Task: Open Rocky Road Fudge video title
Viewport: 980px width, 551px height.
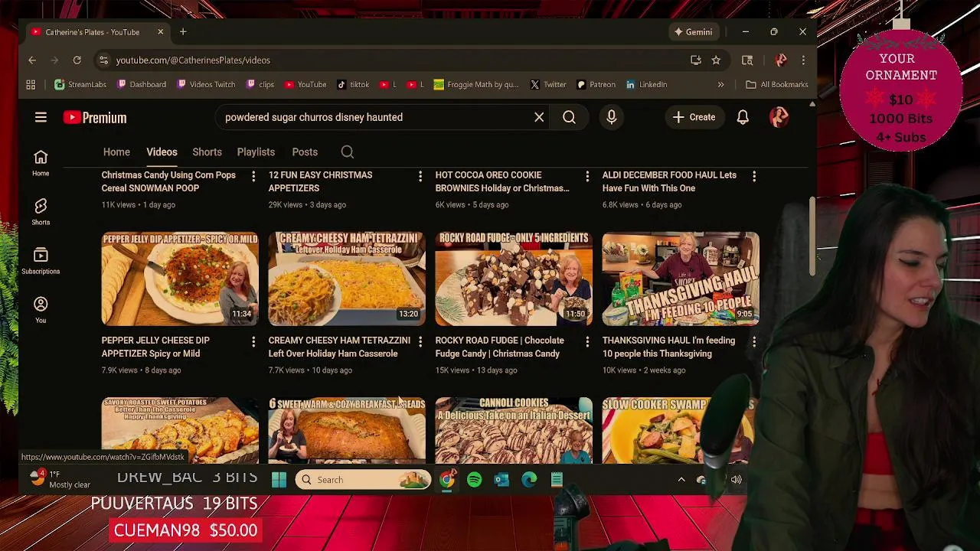Action: (499, 347)
